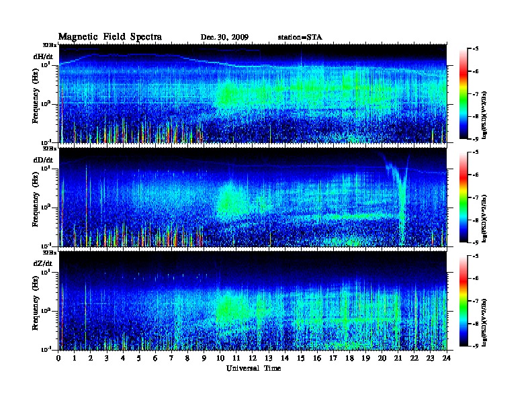
Task: Click hour 18 on the time axis
Action: click(x=349, y=359)
